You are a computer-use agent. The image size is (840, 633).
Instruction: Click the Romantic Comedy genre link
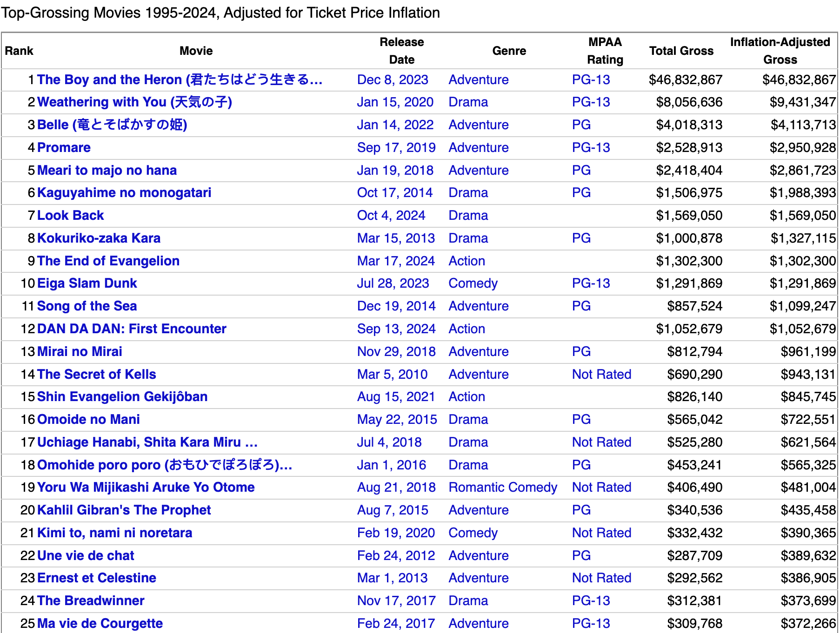(x=503, y=487)
